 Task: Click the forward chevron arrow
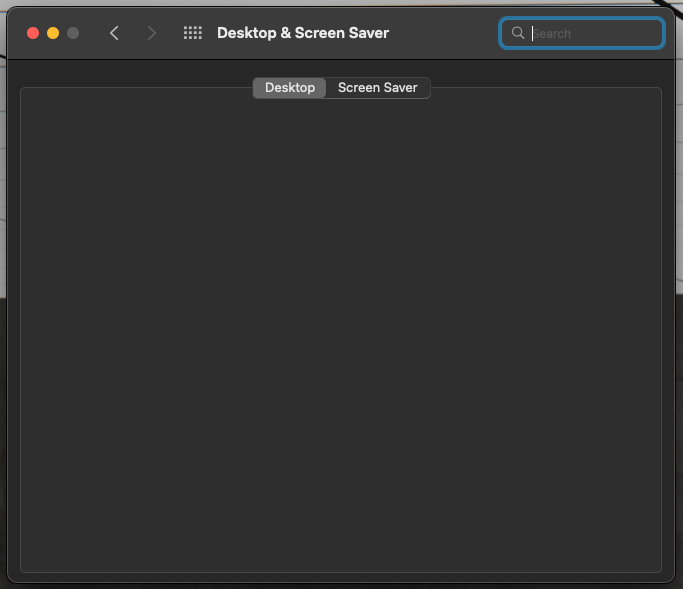pyautogui.click(x=152, y=33)
